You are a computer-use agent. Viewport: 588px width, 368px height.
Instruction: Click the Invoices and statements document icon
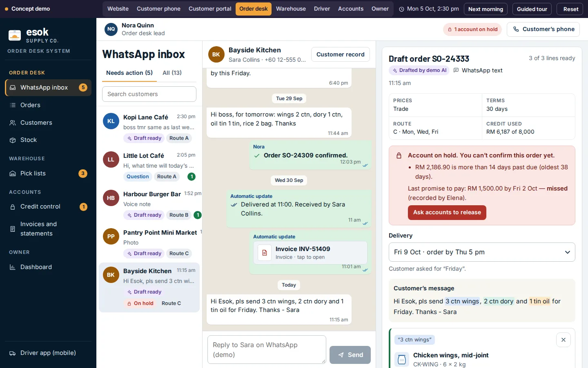(13, 229)
